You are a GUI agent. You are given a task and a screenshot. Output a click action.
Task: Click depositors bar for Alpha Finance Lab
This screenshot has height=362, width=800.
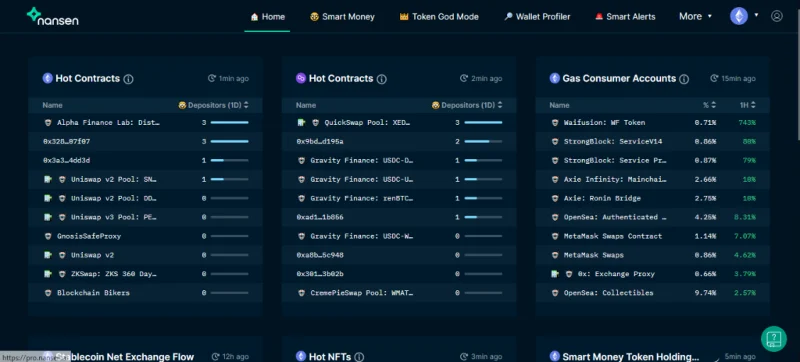point(230,122)
